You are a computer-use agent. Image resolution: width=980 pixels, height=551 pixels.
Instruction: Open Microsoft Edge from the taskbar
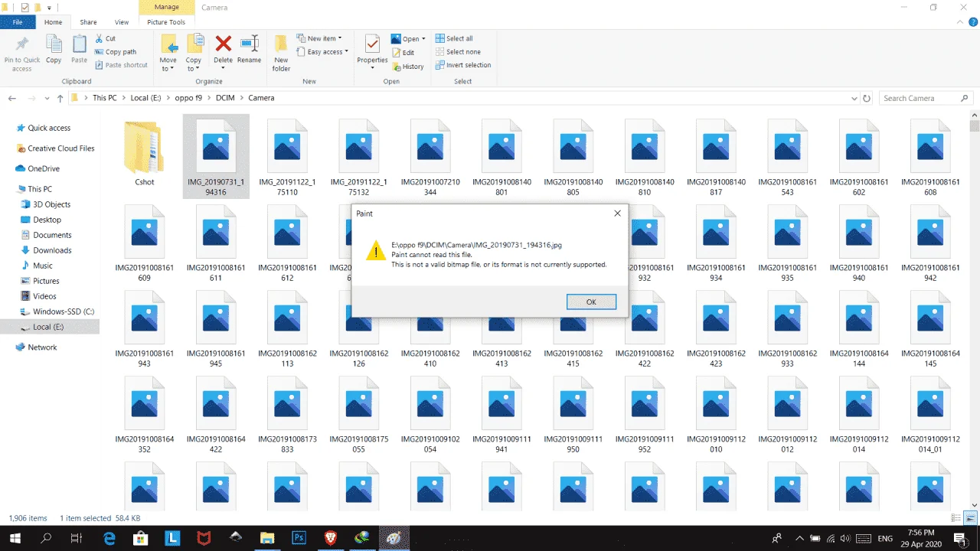point(109,538)
